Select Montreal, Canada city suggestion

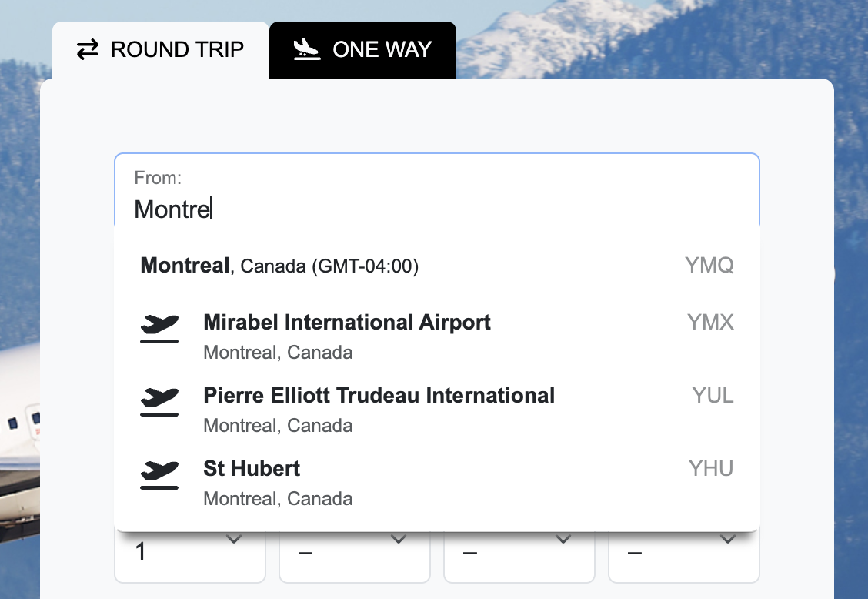pos(279,265)
